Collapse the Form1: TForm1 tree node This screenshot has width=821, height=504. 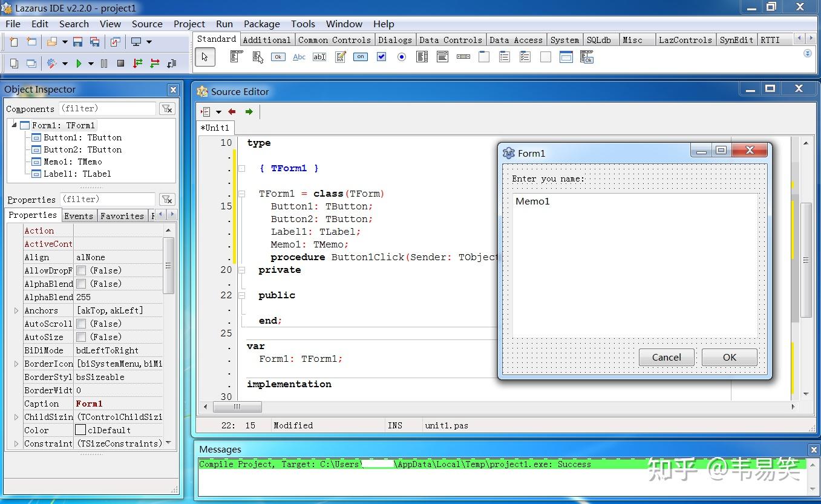tap(14, 125)
